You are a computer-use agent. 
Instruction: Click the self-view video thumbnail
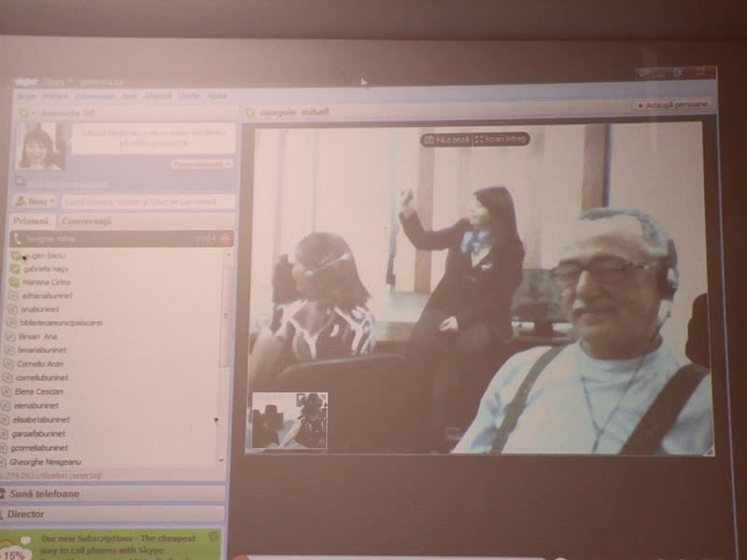289,420
